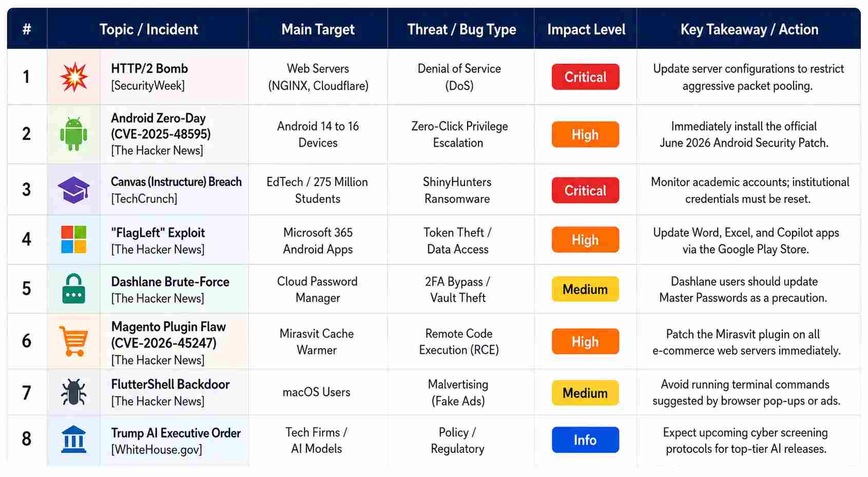The width and height of the screenshot is (868, 477).
Task: Click the orange shopping cart icon
Action: pos(74,341)
